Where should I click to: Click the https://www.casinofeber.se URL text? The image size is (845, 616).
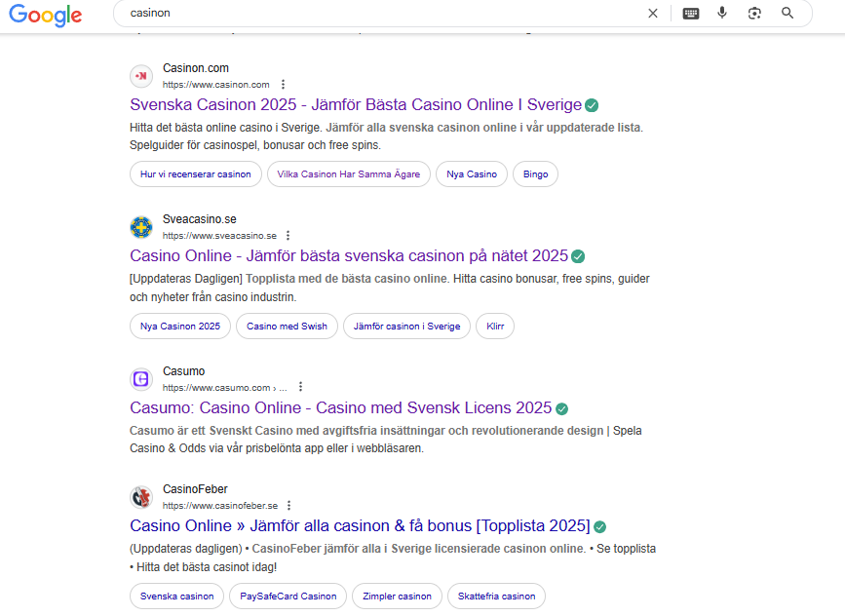(x=220, y=506)
